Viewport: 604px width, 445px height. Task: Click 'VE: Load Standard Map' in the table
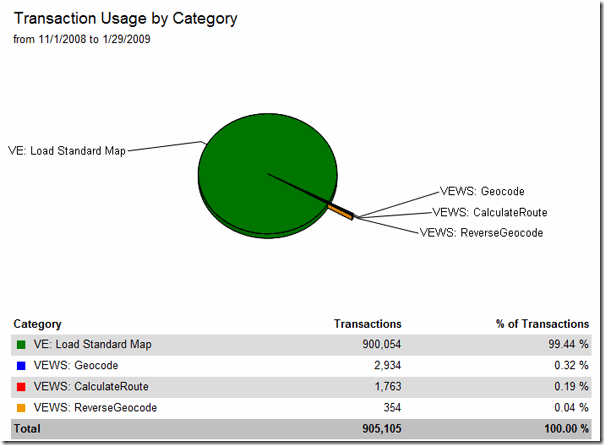click(92, 344)
